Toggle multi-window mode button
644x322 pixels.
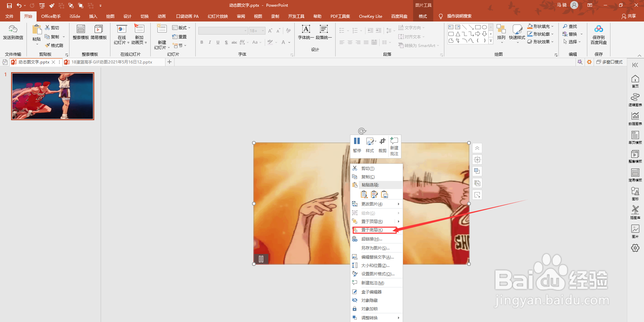point(609,62)
